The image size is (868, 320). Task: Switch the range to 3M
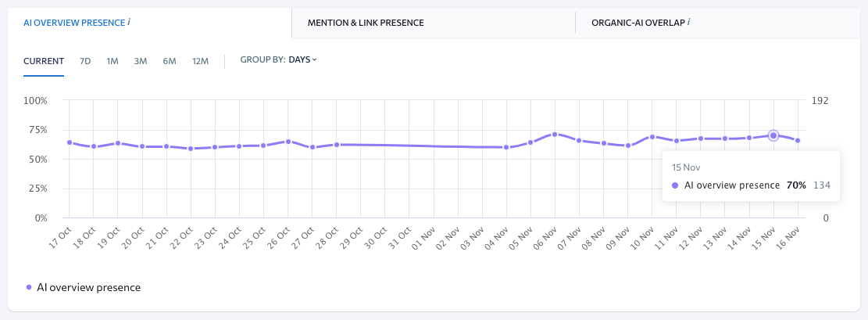tap(141, 60)
